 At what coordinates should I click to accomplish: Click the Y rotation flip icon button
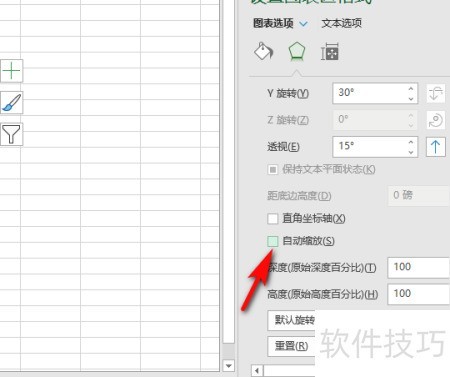coord(436,93)
